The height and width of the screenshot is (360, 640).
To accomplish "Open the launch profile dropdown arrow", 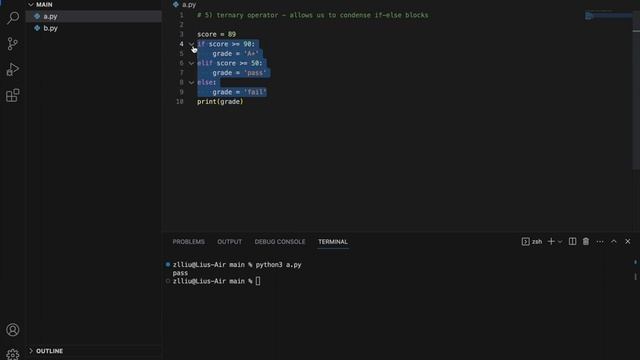I will pyautogui.click(x=560, y=242).
